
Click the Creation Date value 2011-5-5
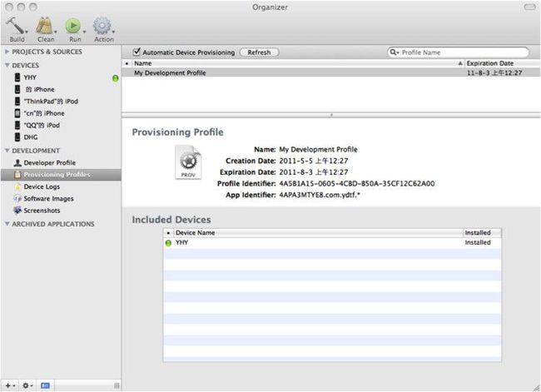pos(313,161)
